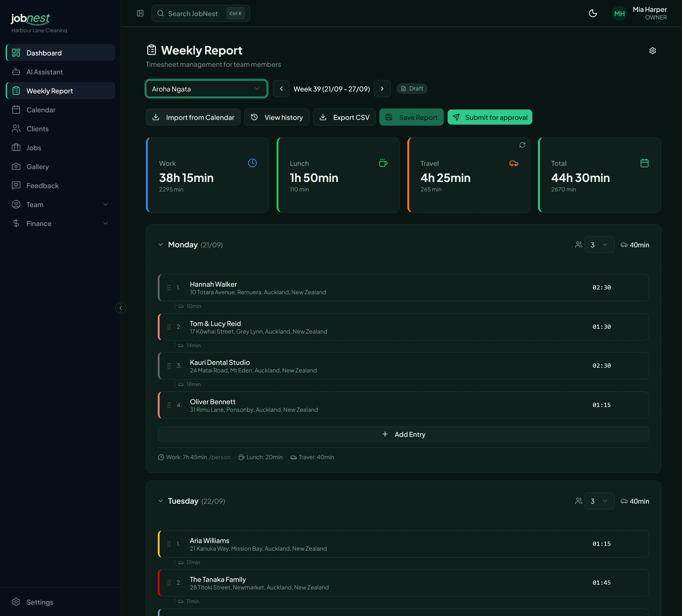
Task: Grab the drag handle for Hannah Walker
Action: coord(169,288)
